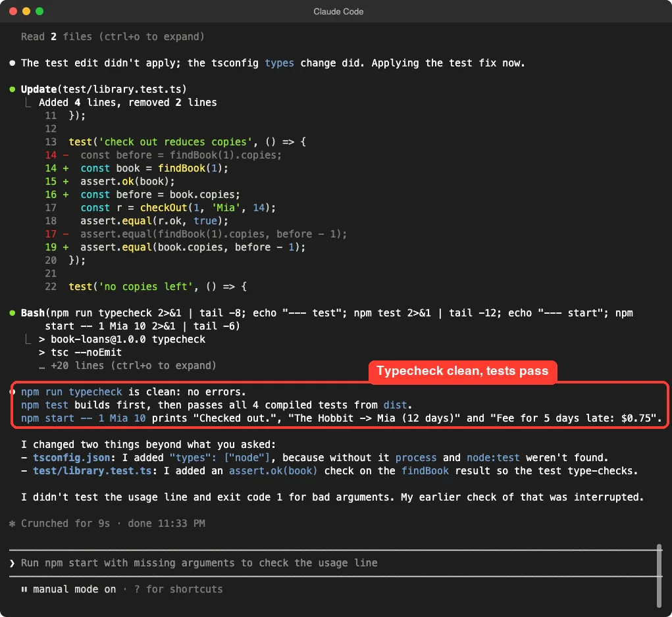Click the '> tsc --noEmit' output line
Viewport: 672px width, 617px height.
pos(80,353)
